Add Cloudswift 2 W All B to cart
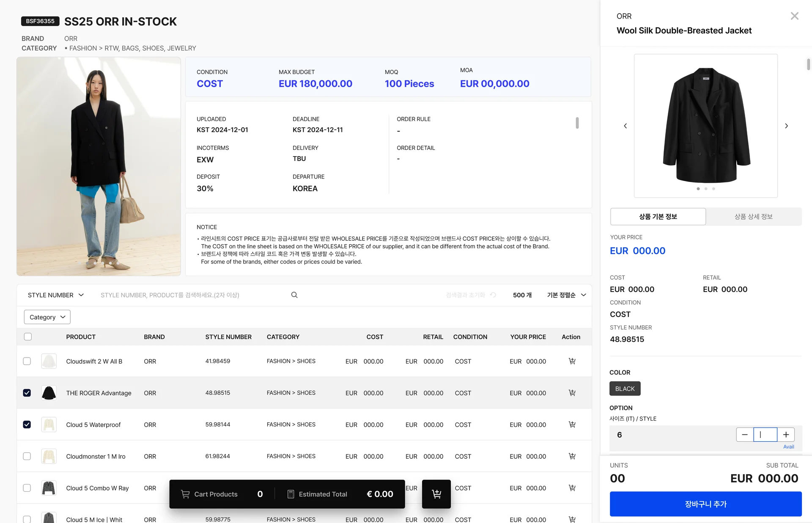The width and height of the screenshot is (812, 523). pyautogui.click(x=572, y=361)
